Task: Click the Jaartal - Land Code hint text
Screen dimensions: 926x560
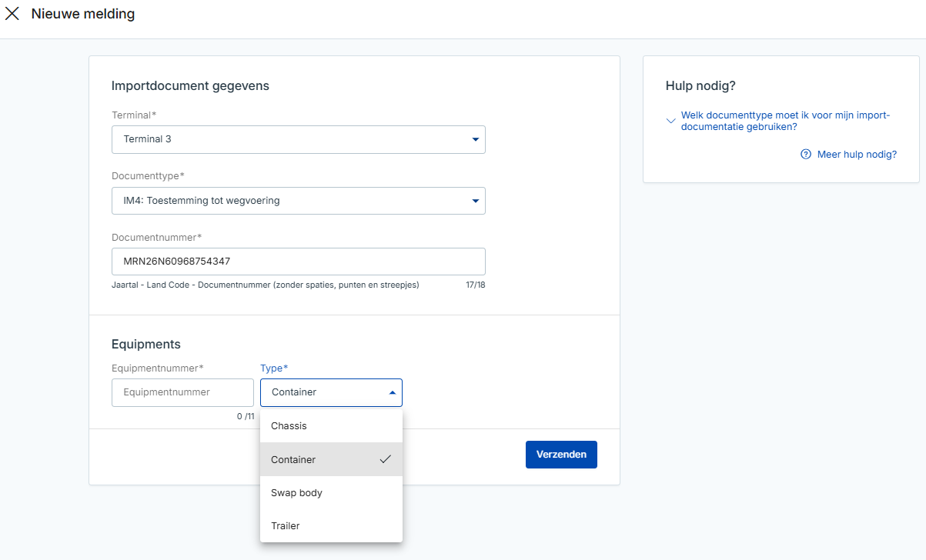Action: (x=266, y=285)
